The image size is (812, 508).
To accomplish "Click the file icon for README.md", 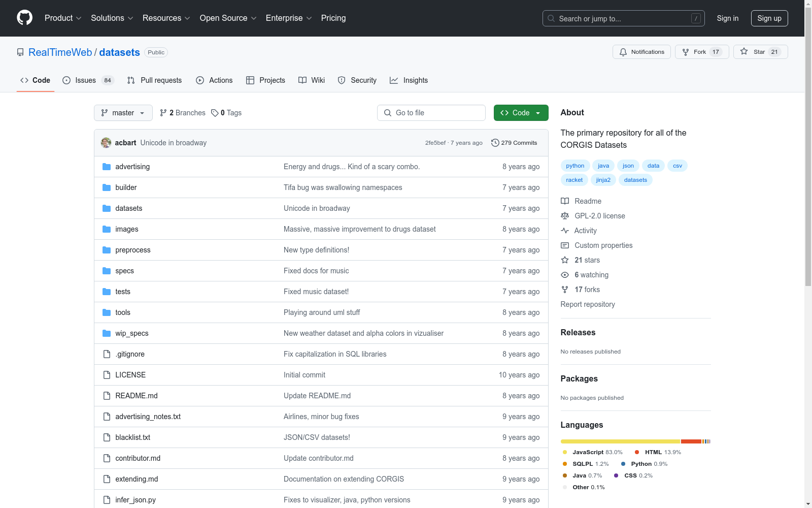I will click(107, 396).
